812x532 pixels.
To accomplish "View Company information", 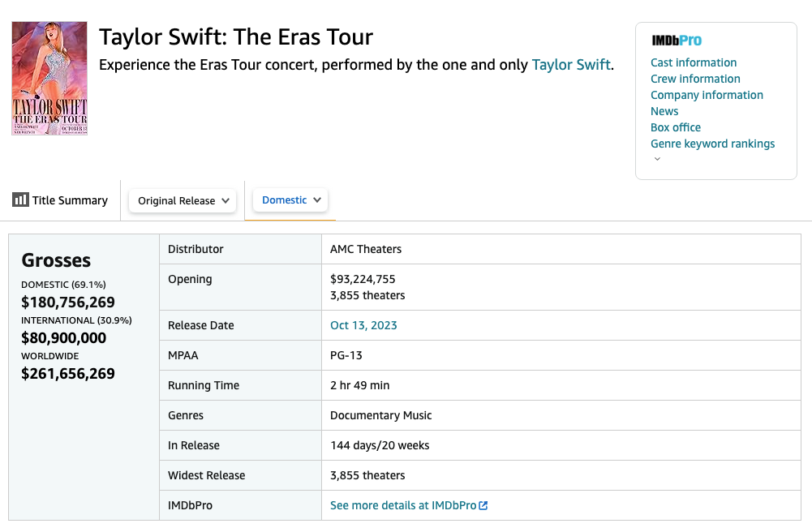I will click(707, 95).
